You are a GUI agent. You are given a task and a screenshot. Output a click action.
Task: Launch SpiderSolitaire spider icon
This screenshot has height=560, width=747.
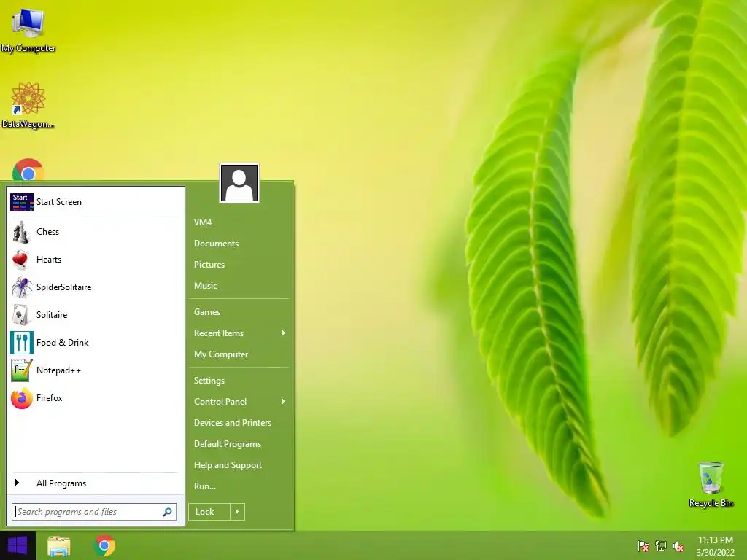(x=21, y=287)
